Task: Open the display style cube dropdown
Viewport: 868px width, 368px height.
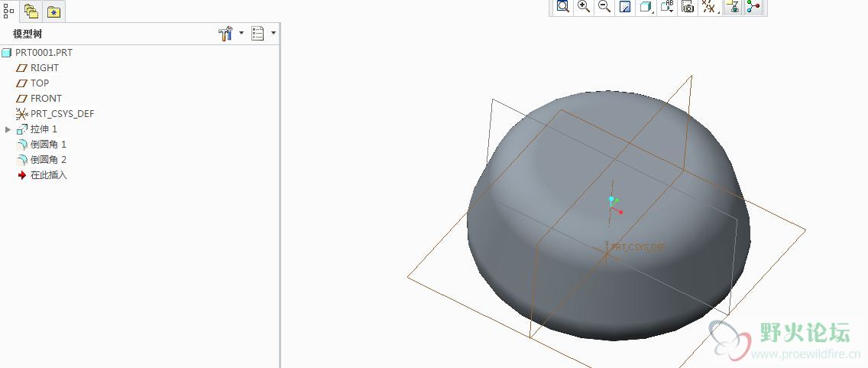Action: pos(646,7)
